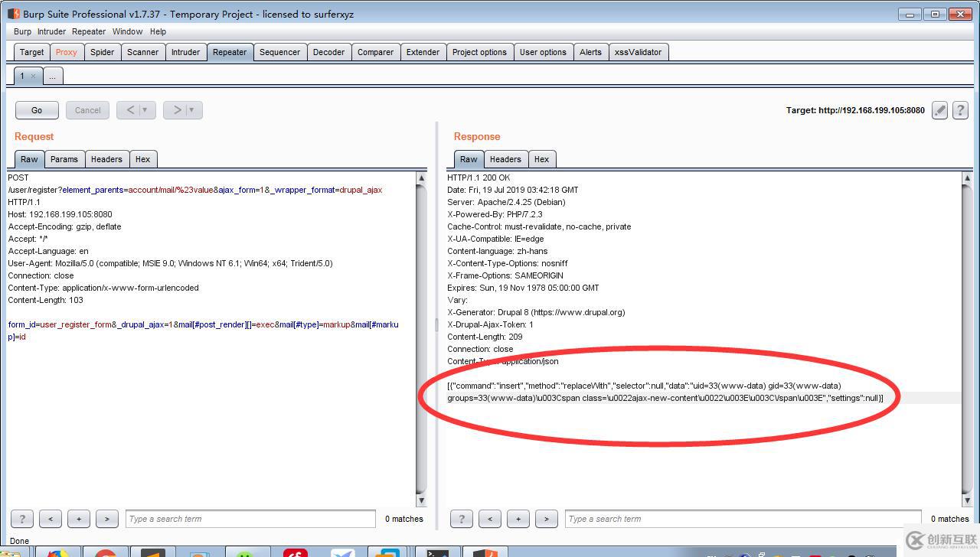Select the Raw tab under Response
Screen dimensions: 980x557
pyautogui.click(x=469, y=159)
